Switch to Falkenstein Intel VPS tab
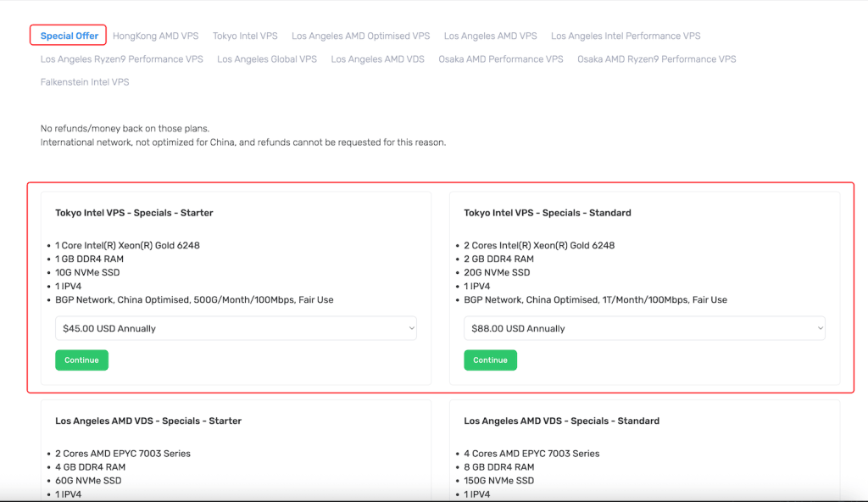This screenshot has width=868, height=502. 85,82
